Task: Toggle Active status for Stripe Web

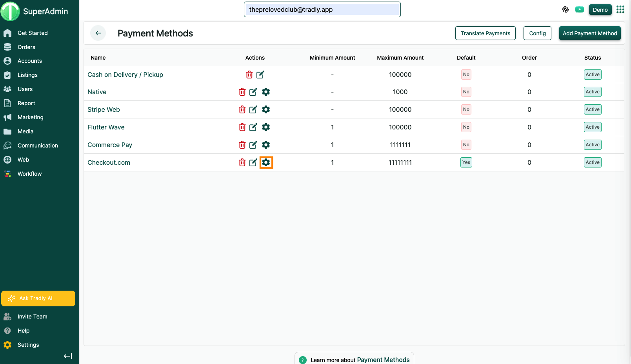Action: (592, 109)
